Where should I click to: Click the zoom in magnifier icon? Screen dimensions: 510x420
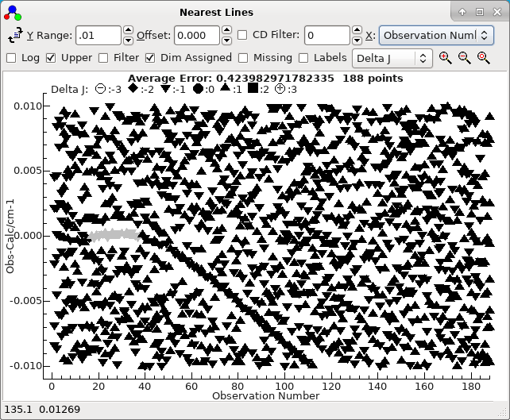[x=445, y=58]
